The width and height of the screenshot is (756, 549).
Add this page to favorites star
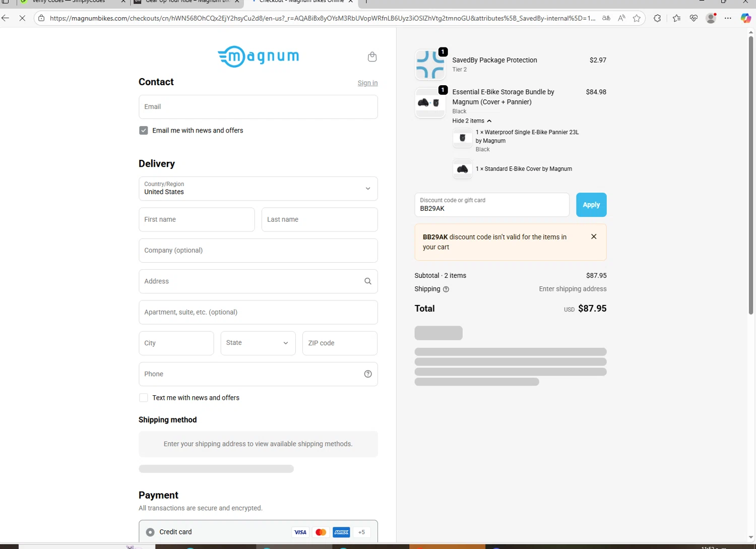pyautogui.click(x=637, y=18)
